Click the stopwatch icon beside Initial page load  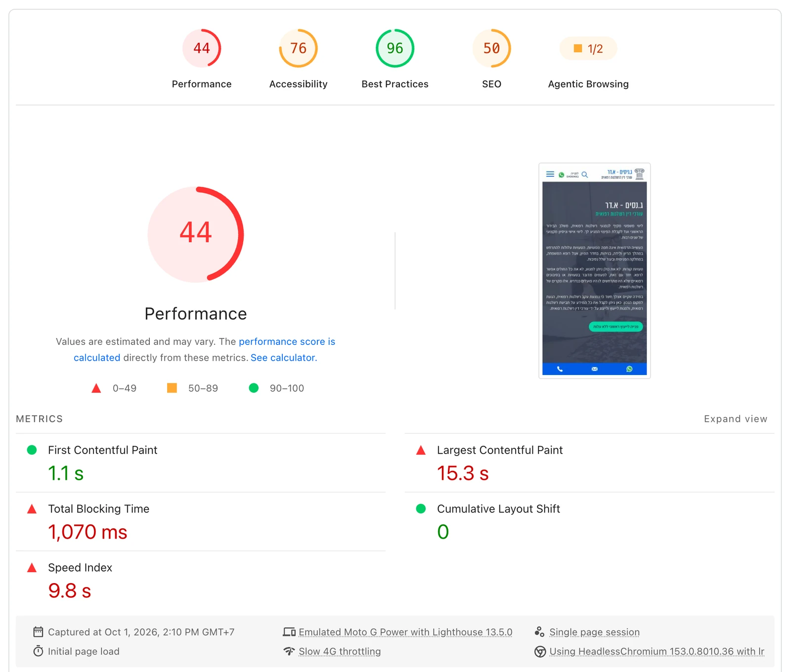[38, 651]
